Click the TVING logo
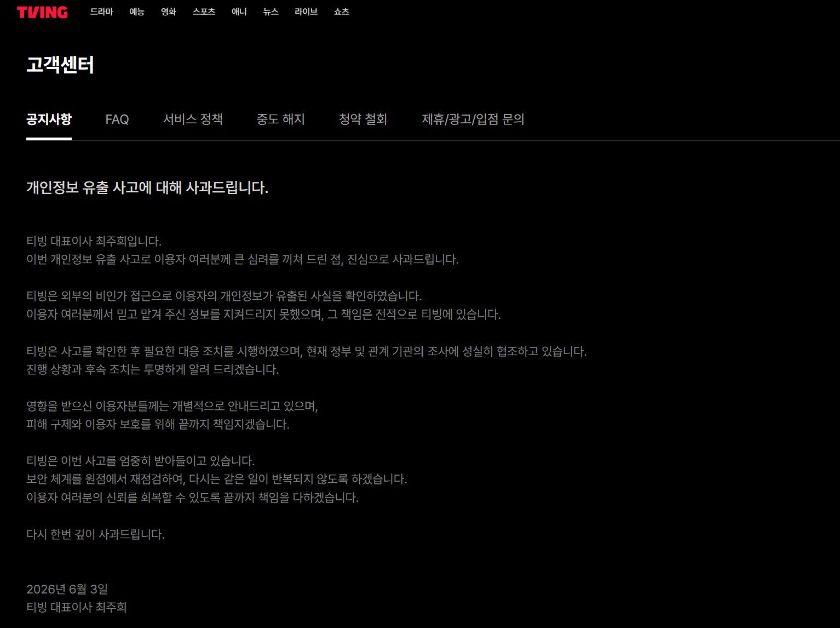840x628 pixels. point(42,12)
